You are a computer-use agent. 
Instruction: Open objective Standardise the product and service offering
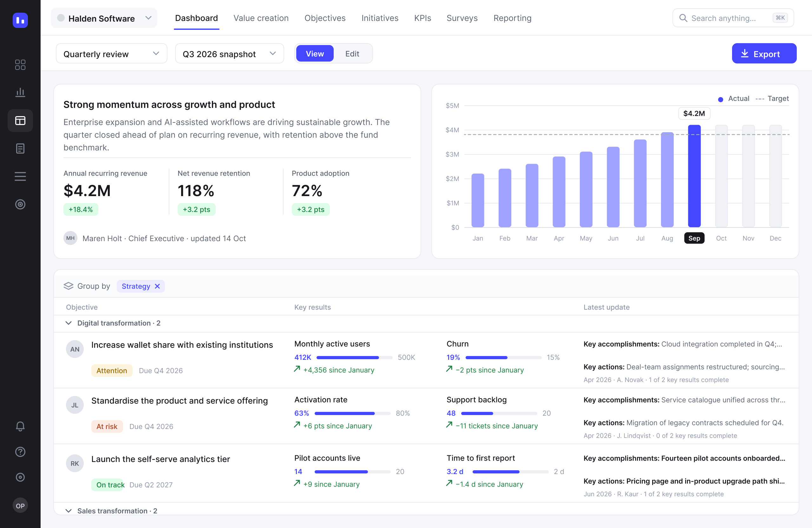click(x=180, y=401)
